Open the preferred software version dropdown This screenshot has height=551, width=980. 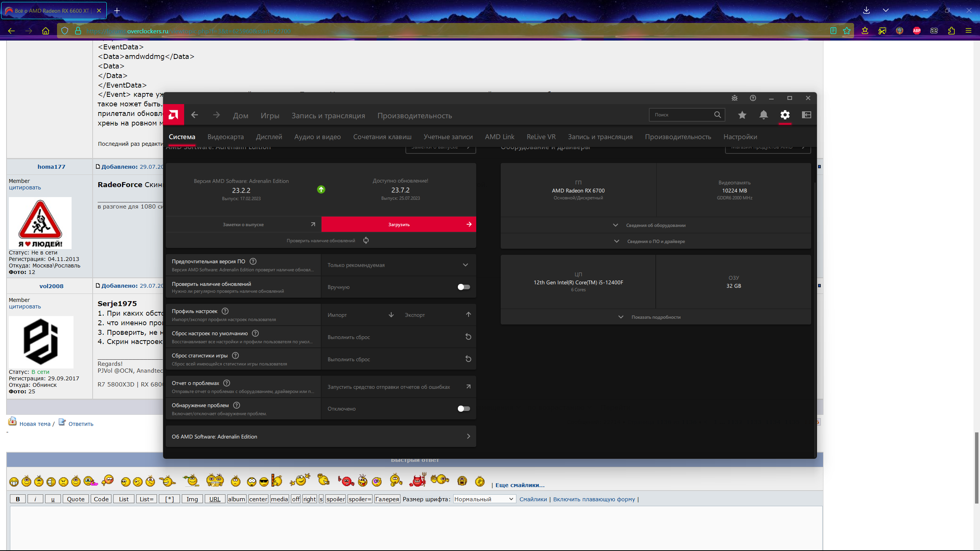(398, 265)
